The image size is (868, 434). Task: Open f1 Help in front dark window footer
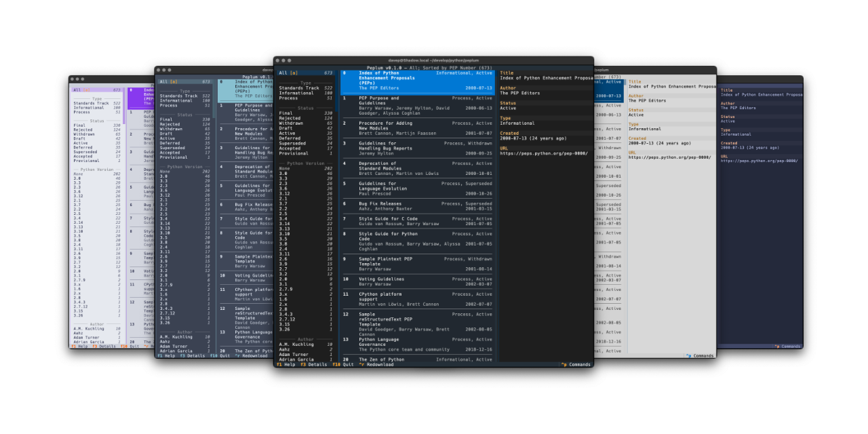coord(286,364)
